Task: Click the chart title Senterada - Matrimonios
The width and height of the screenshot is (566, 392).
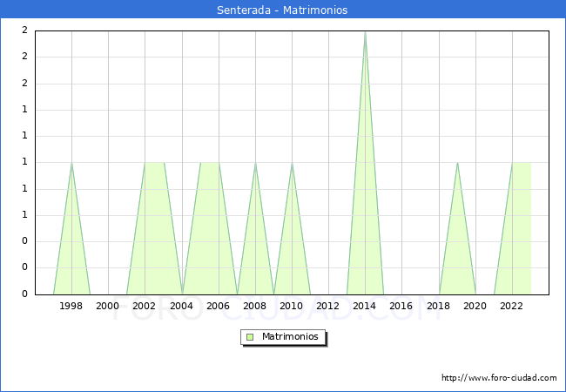Action: (282, 10)
